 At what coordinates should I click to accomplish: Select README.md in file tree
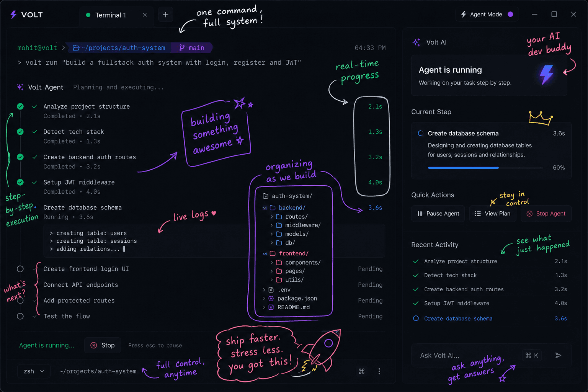coord(293,307)
